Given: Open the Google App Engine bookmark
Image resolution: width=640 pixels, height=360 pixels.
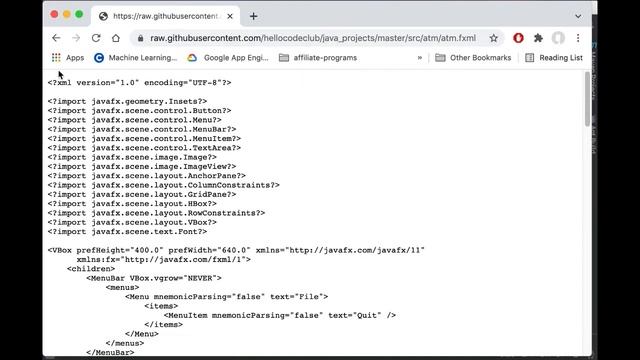Looking at the screenshot, I should [228, 58].
